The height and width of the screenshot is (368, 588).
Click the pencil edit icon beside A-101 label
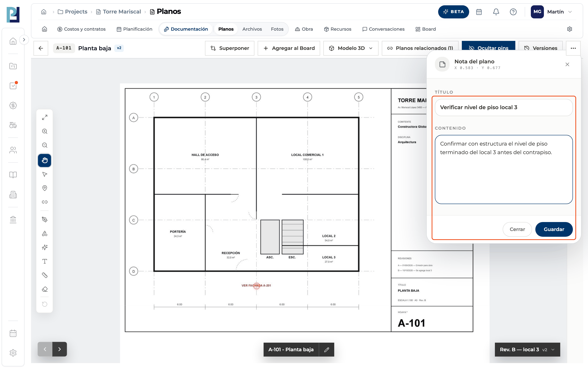tap(326, 350)
